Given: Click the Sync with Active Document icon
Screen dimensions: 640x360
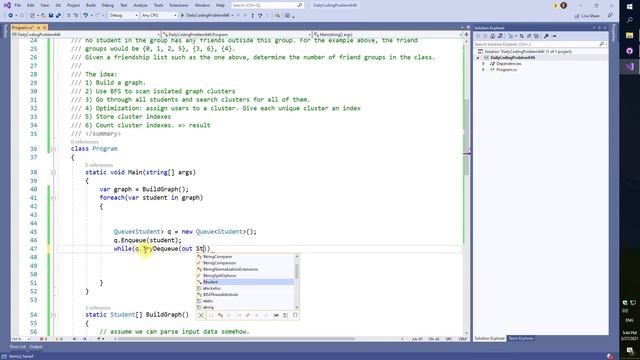Looking at the screenshot, I should [x=522, y=36].
